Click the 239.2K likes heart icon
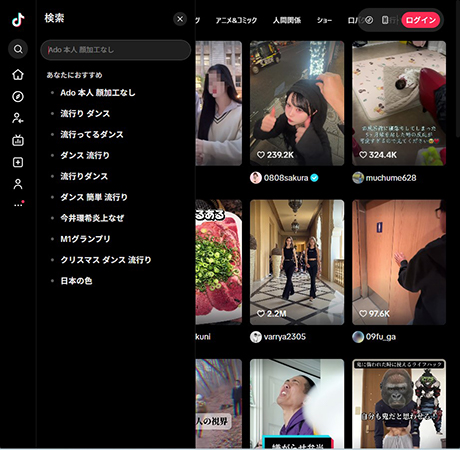460x450 pixels. (261, 155)
